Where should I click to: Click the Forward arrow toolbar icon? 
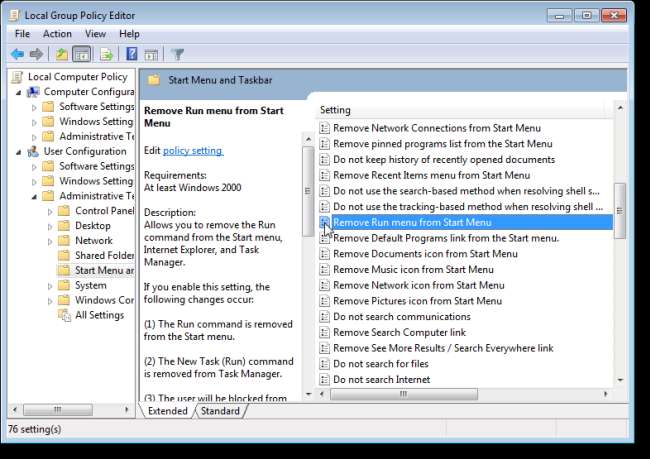click(36, 54)
